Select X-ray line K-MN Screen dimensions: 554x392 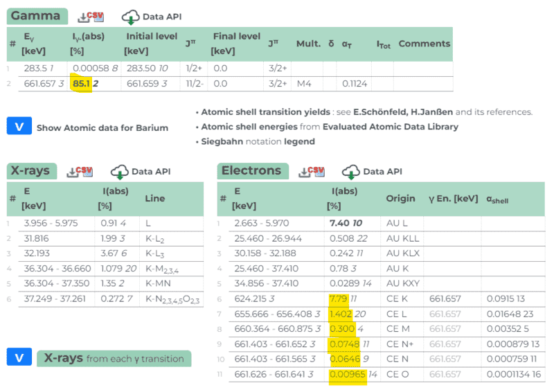158,283
